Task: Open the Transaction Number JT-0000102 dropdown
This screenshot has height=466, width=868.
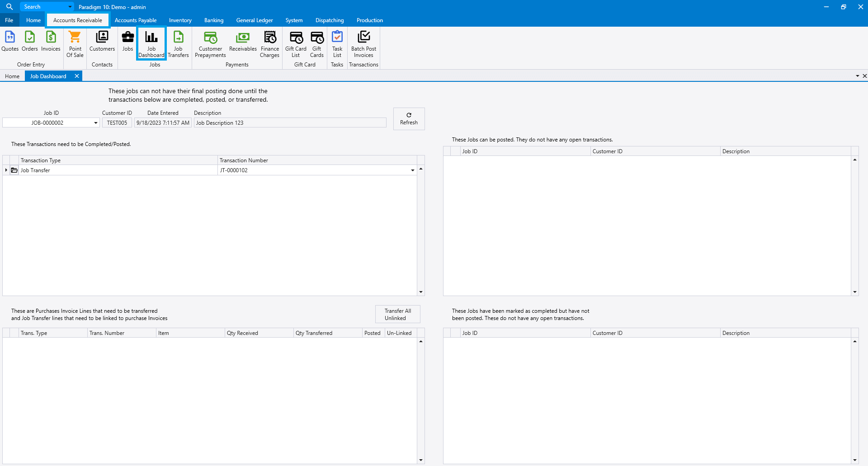Action: tap(412, 170)
